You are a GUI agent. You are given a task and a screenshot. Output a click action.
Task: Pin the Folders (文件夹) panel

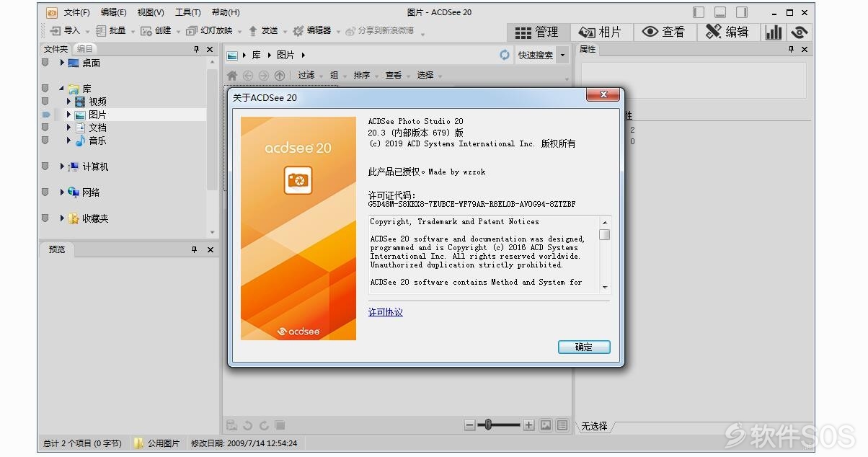pyautogui.click(x=195, y=49)
